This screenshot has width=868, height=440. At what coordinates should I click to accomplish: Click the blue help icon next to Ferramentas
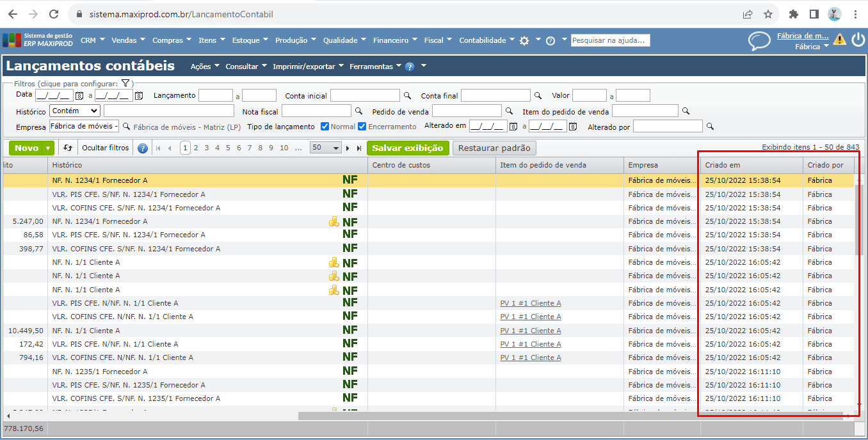tap(410, 67)
